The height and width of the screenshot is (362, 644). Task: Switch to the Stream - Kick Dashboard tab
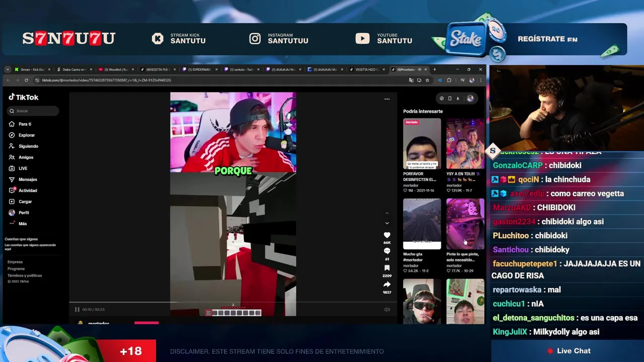(x=32, y=69)
